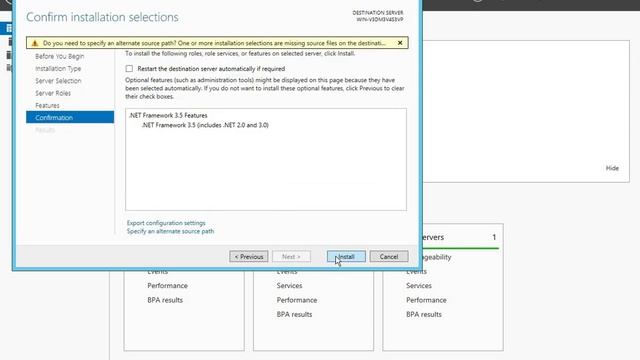Open the Installation Type step
Image resolution: width=640 pixels, height=360 pixels.
point(58,69)
